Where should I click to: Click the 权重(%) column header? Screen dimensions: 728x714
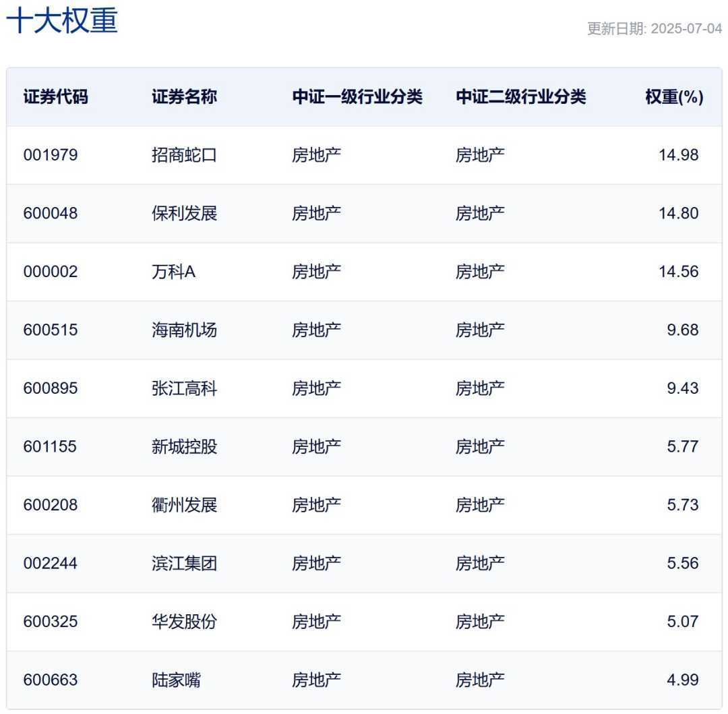pyautogui.click(x=674, y=97)
